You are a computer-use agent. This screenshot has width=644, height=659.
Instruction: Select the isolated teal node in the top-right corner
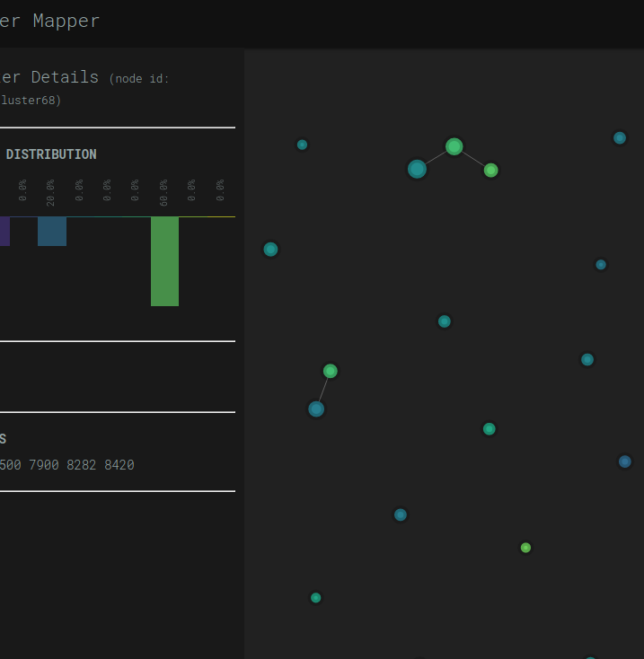tap(620, 138)
